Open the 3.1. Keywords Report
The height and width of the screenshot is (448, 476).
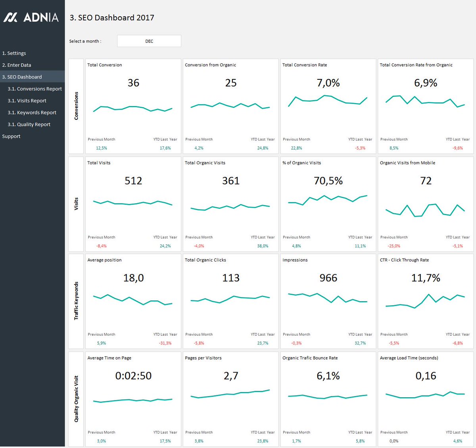(32, 112)
